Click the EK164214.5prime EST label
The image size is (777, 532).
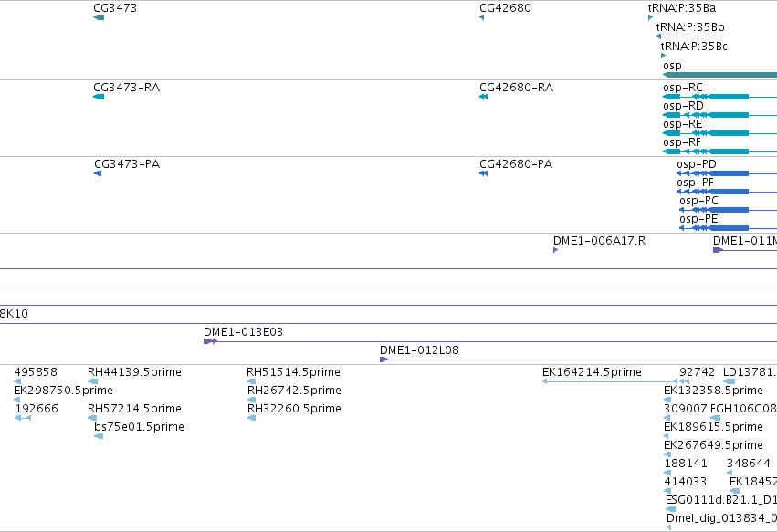(x=592, y=372)
